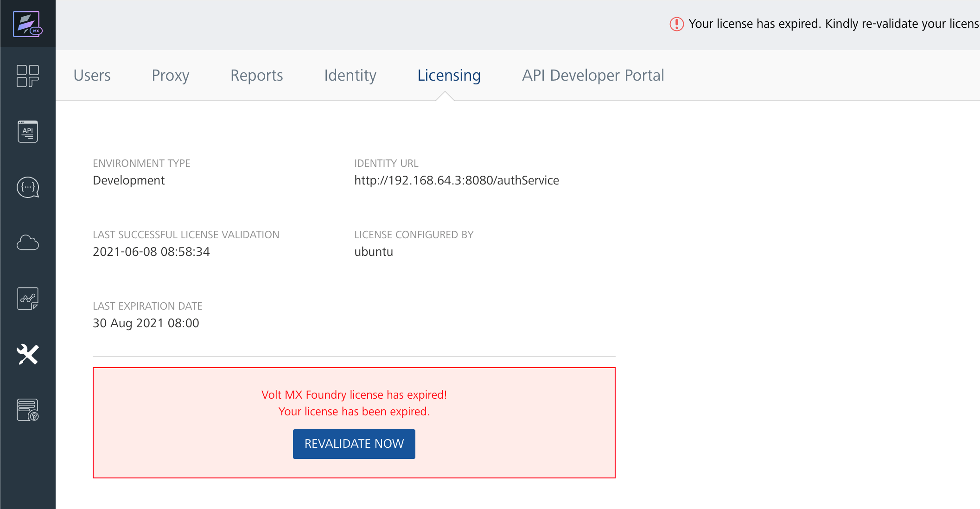980x509 pixels.
Task: Open the Reports chart sidebar icon
Action: click(28, 299)
